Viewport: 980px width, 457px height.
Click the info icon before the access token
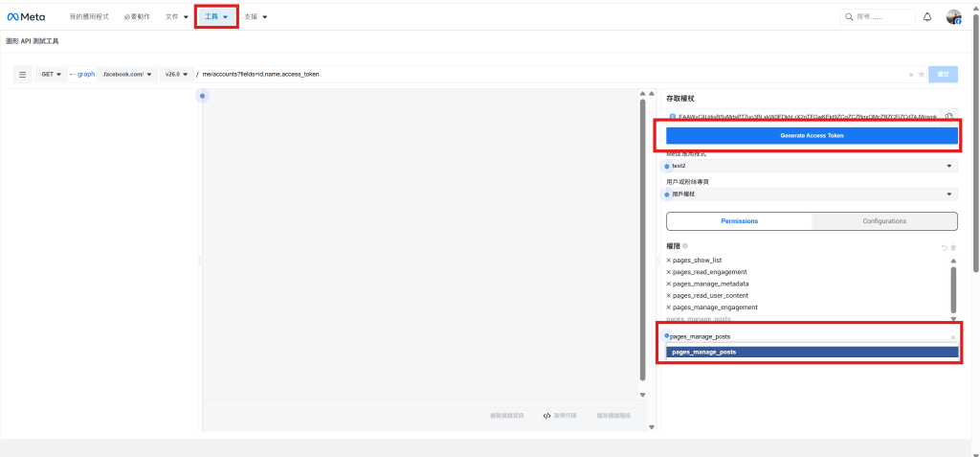[672, 117]
